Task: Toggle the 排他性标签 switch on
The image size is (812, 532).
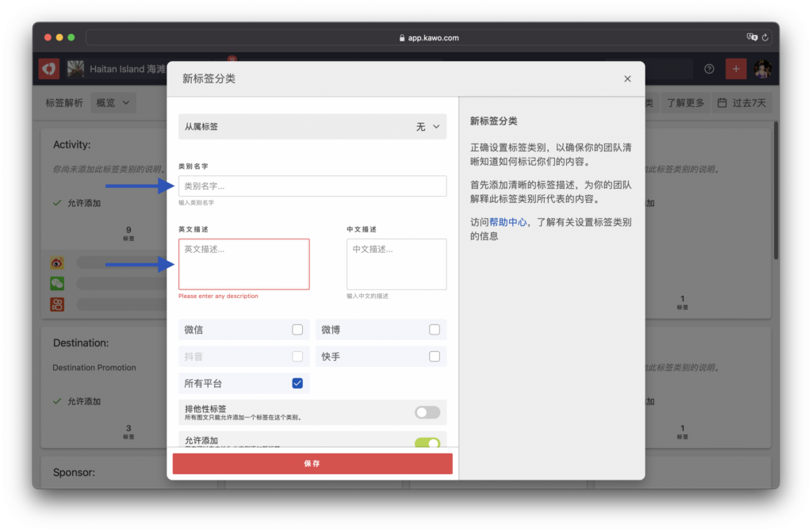Action: pos(427,412)
